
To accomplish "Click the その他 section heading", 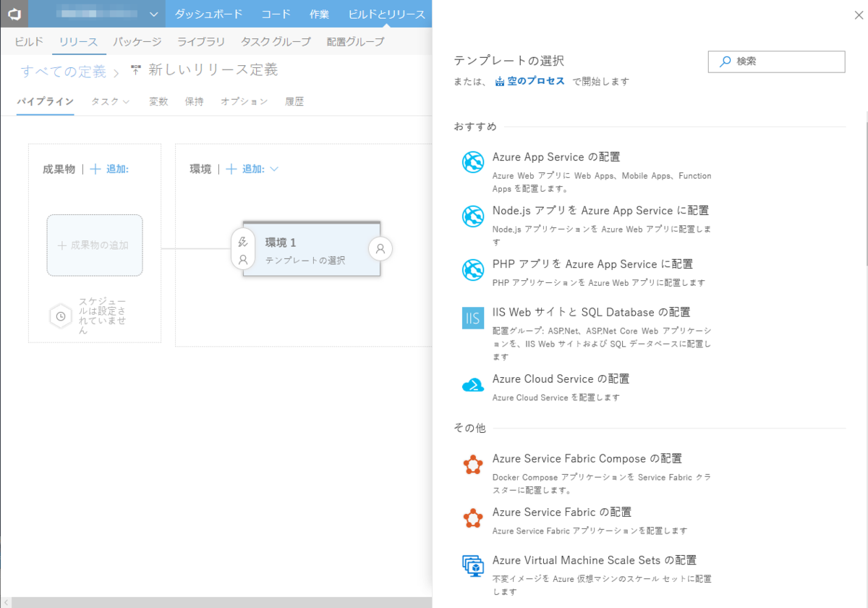I will click(469, 428).
